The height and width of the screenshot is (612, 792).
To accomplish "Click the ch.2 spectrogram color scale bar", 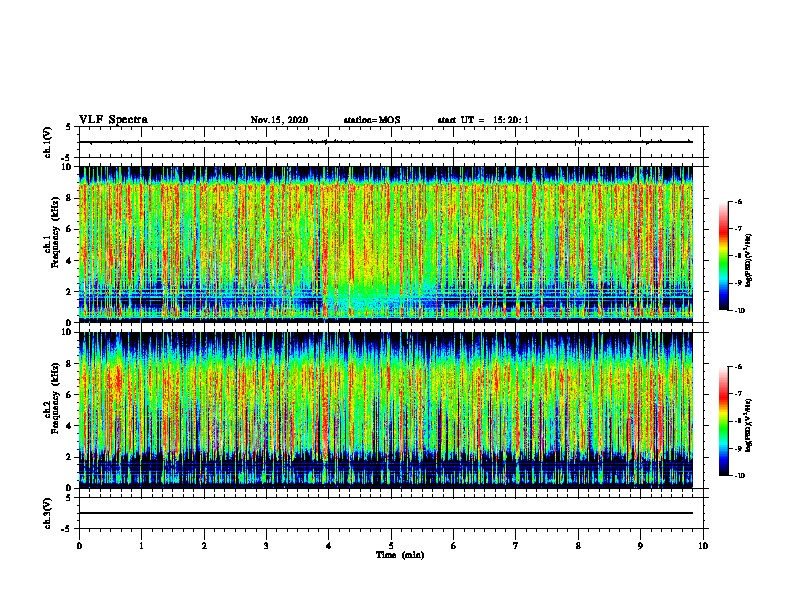I will pyautogui.click(x=723, y=421).
